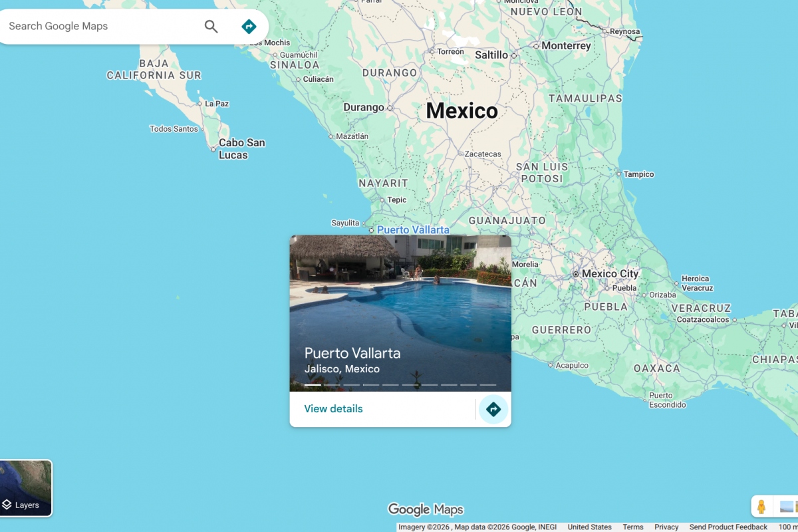Viewport: 798px width, 532px height.
Task: Open the Layers map type switcher
Action: pos(26,488)
